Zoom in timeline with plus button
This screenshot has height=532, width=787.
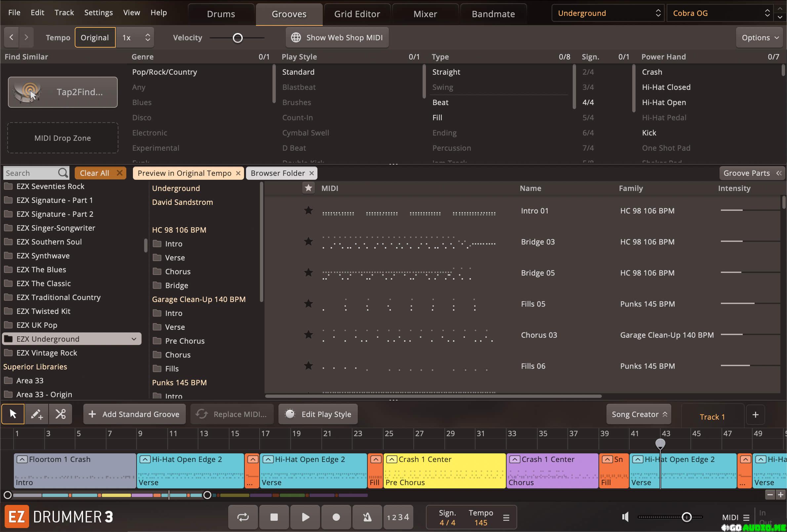(781, 495)
